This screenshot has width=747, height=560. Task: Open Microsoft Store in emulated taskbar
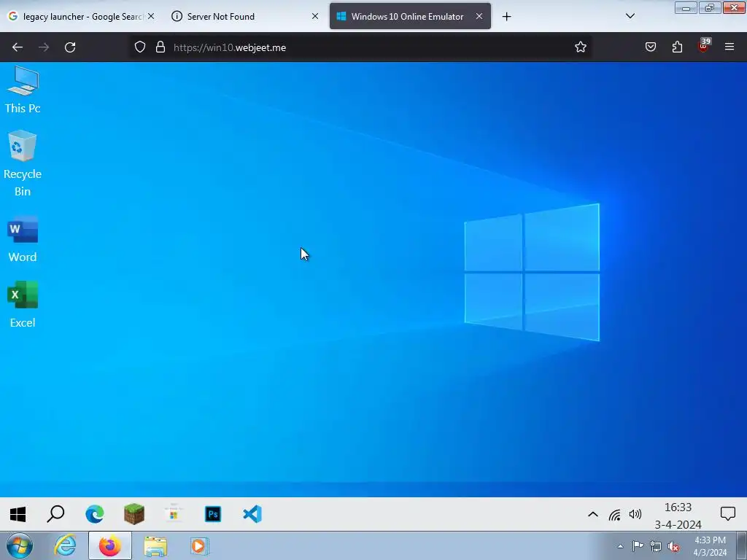(174, 514)
